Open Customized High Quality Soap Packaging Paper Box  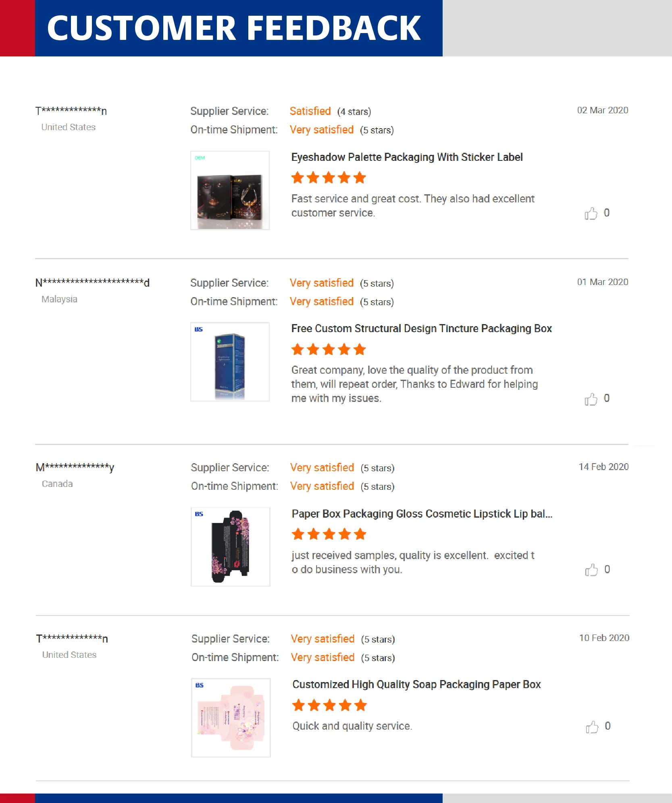tap(416, 684)
